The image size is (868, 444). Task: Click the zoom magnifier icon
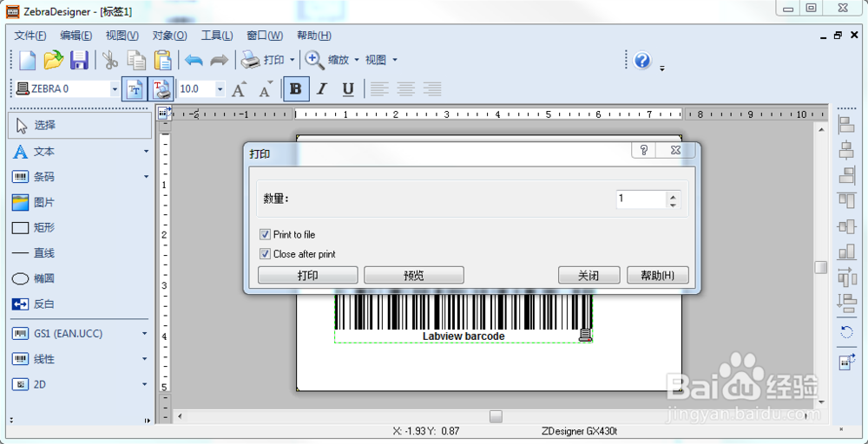point(314,60)
